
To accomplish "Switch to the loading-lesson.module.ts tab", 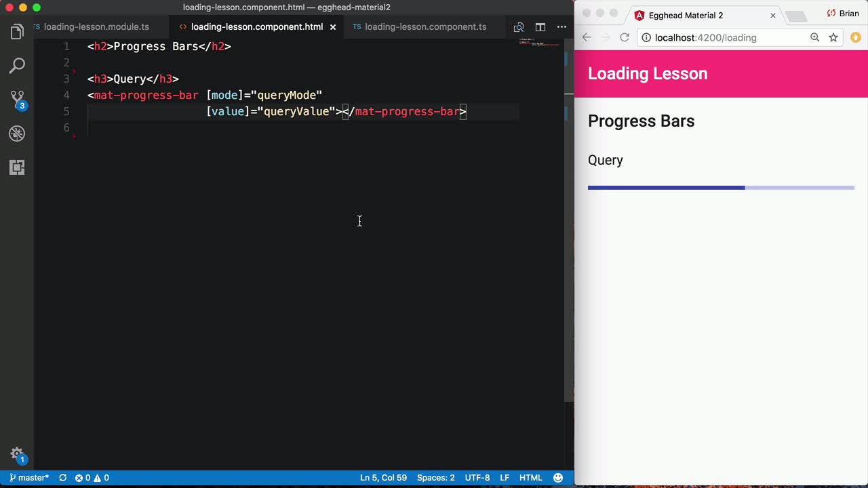I will coord(96,26).
